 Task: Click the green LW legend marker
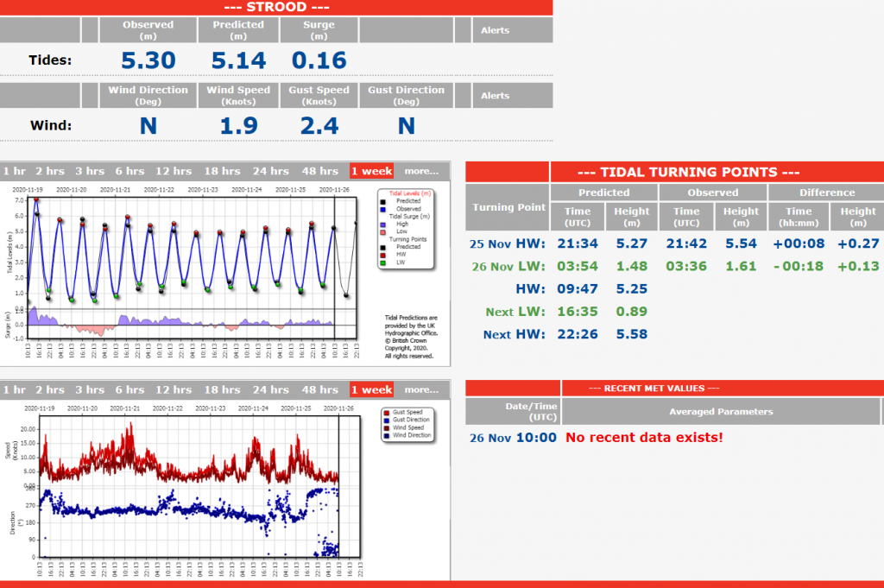(381, 262)
